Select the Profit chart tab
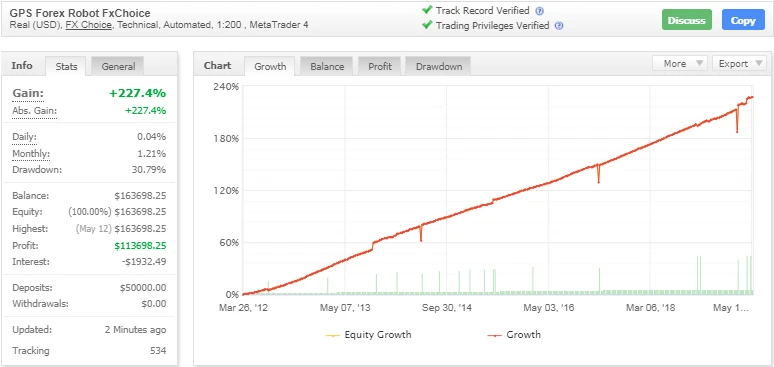Viewport: 774px width, 367px height. point(380,66)
